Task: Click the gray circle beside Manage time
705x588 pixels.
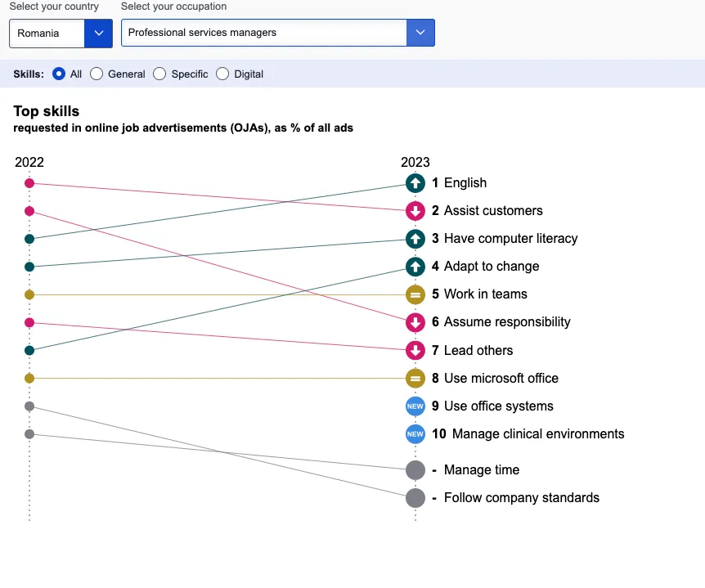Action: [x=415, y=470]
